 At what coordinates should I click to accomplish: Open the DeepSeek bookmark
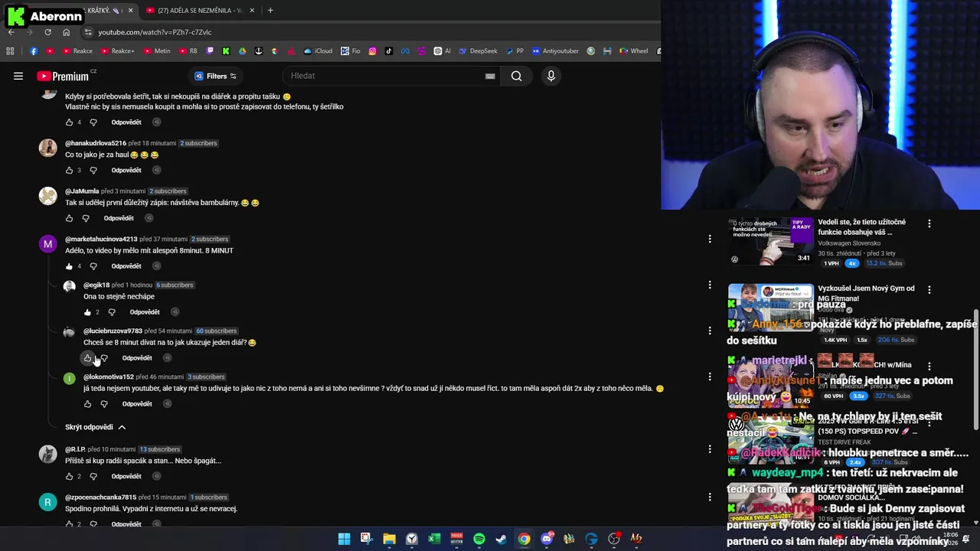click(x=479, y=51)
